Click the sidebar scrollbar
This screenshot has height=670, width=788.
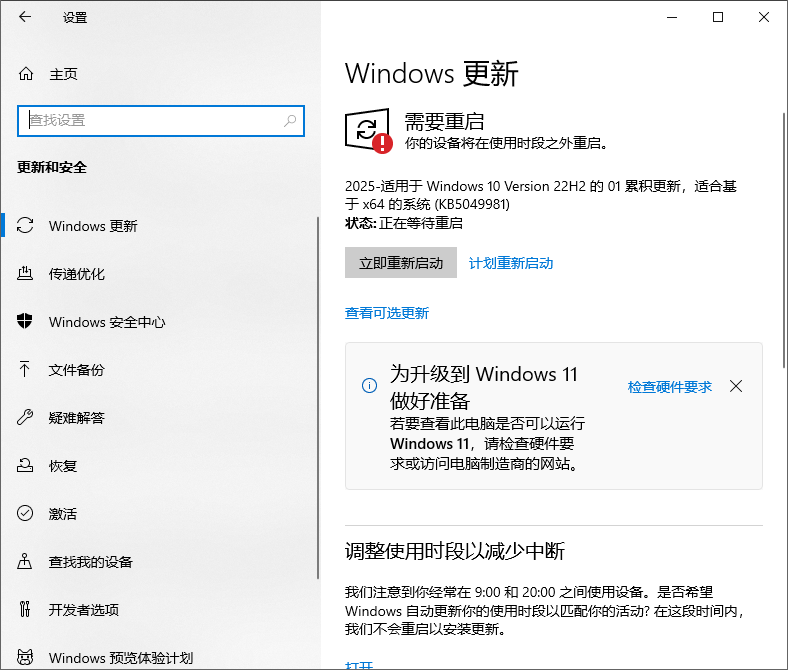pos(318,397)
